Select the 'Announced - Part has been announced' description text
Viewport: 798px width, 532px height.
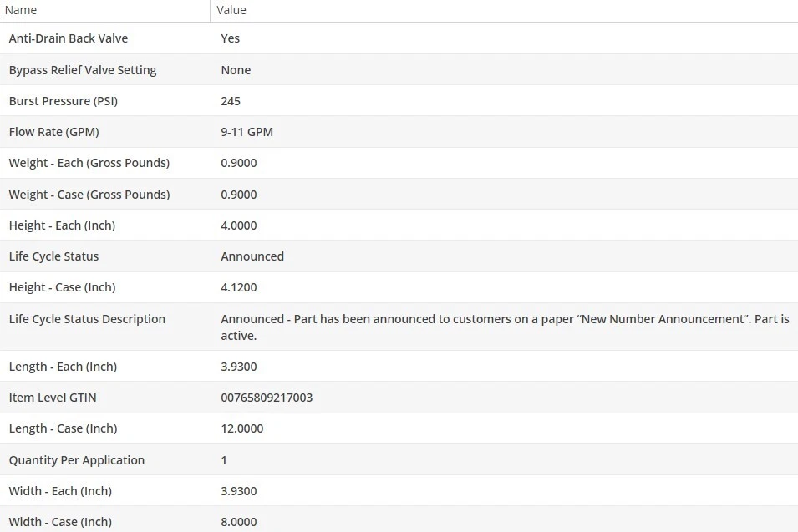pyautogui.click(x=505, y=327)
